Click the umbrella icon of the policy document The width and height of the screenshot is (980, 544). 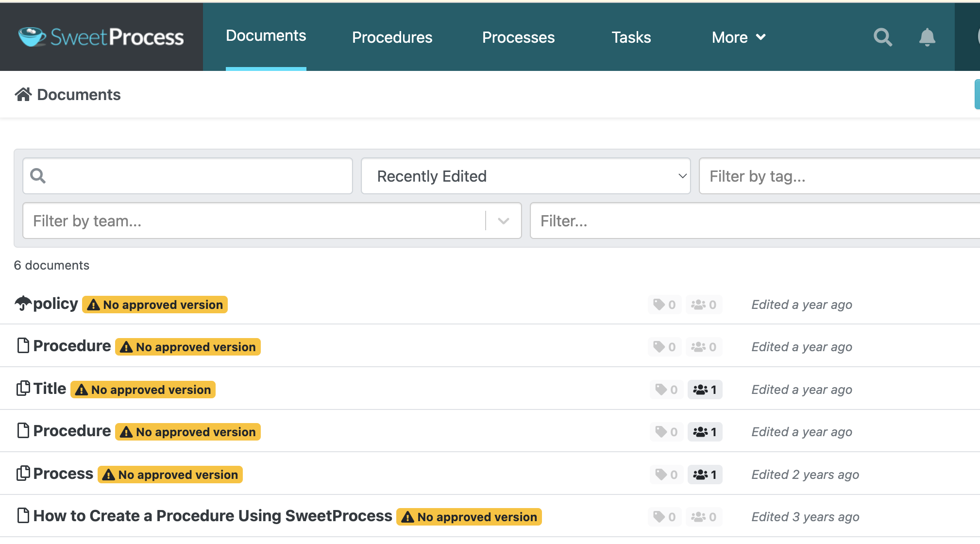(x=23, y=304)
